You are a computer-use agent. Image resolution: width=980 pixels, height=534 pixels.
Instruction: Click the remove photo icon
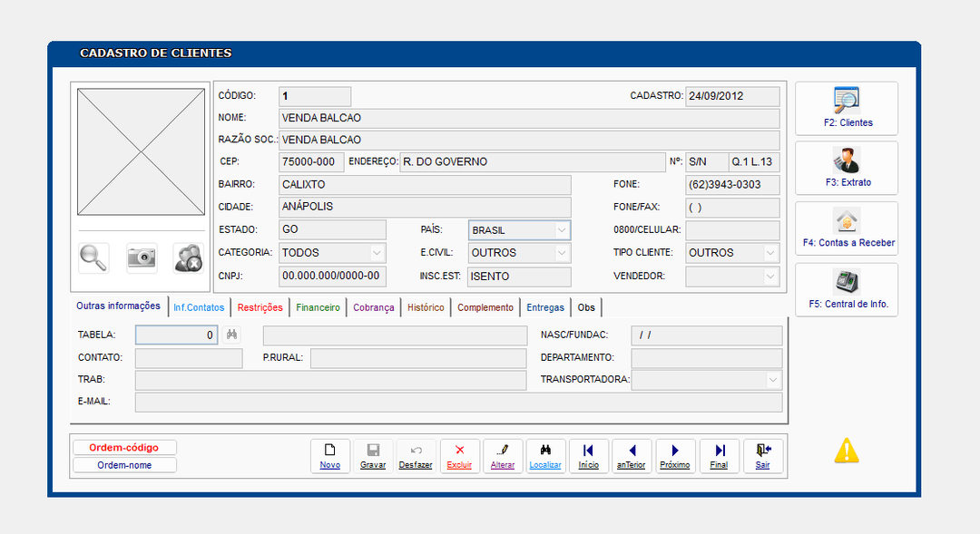[x=188, y=258]
